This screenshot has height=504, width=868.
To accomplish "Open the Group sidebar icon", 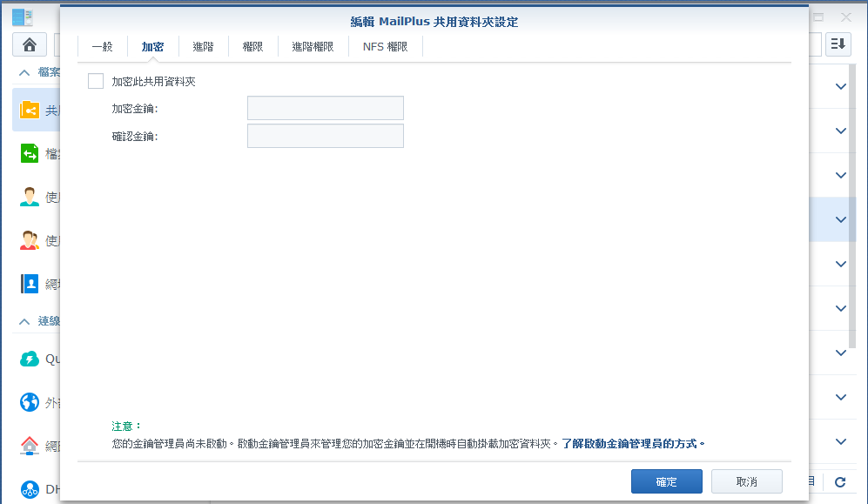I will point(30,240).
